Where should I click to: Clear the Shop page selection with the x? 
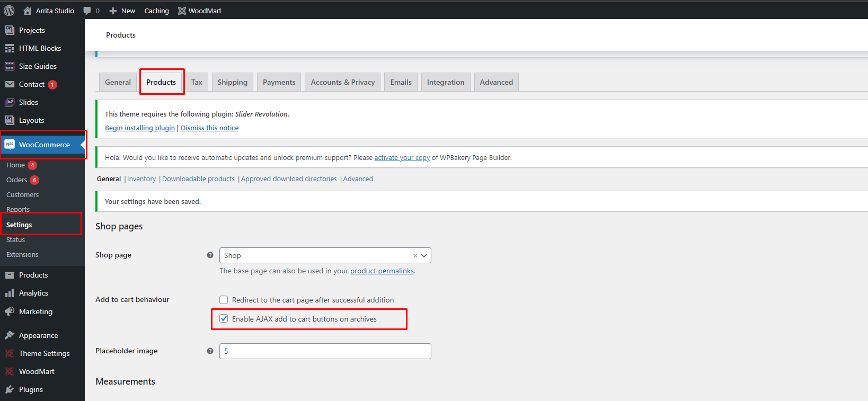415,255
